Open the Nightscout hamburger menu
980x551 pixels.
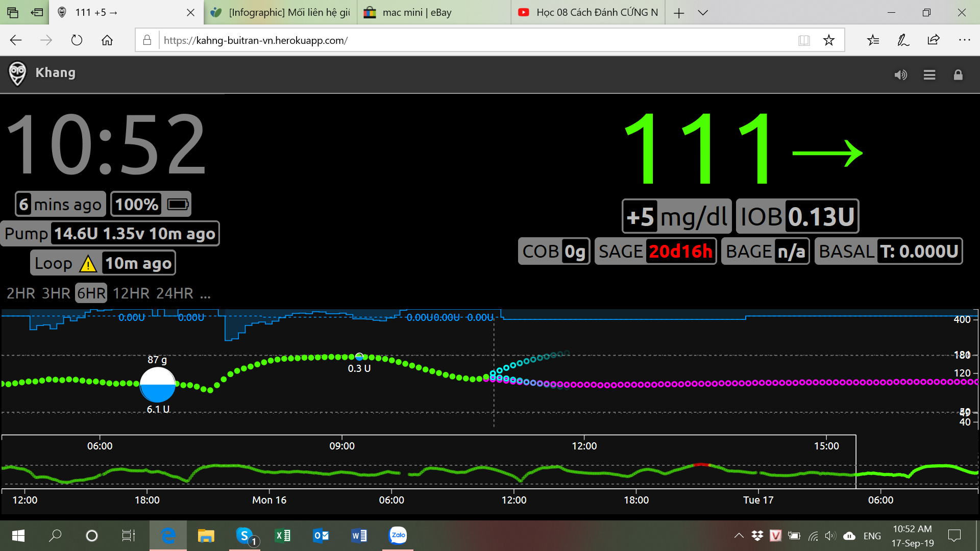929,75
